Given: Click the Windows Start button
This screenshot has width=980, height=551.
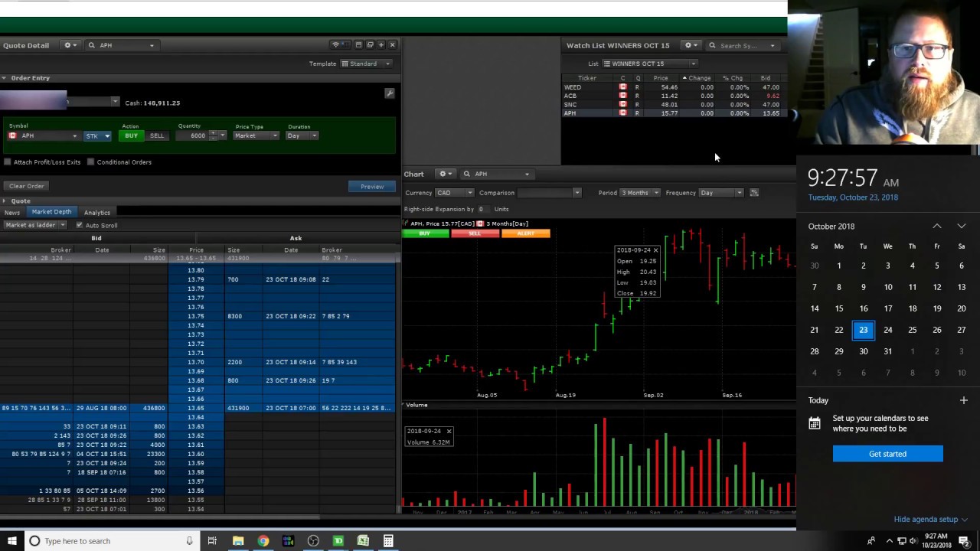Looking at the screenshot, I should (x=12, y=541).
